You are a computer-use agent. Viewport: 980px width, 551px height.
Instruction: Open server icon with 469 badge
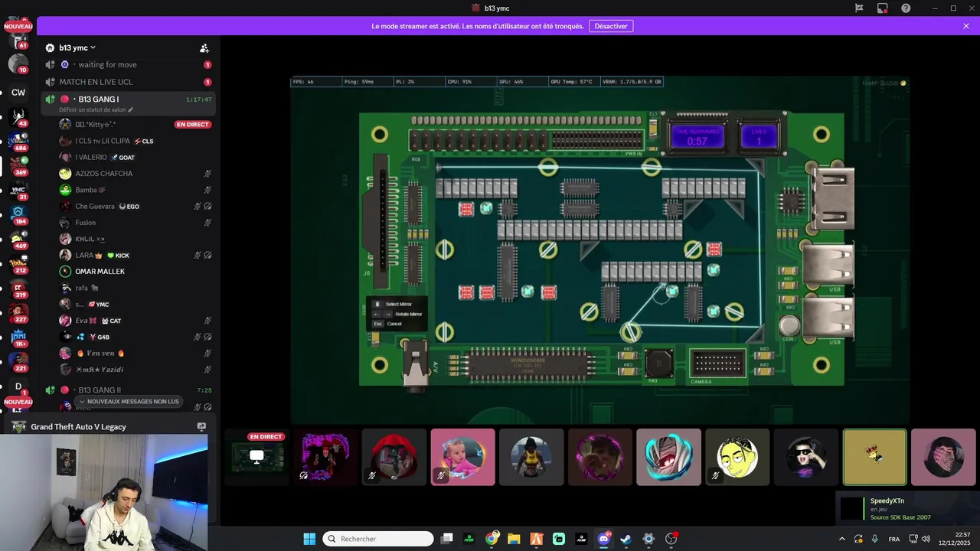pyautogui.click(x=18, y=239)
